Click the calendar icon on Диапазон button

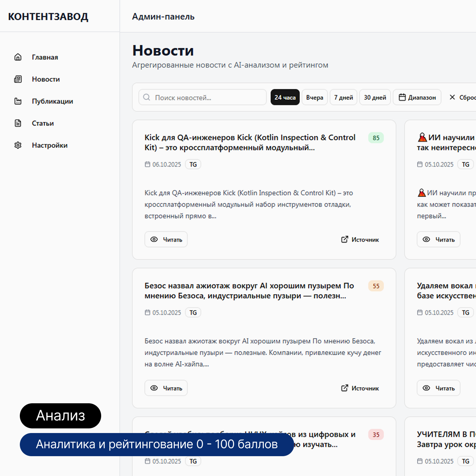pyautogui.click(x=402, y=97)
